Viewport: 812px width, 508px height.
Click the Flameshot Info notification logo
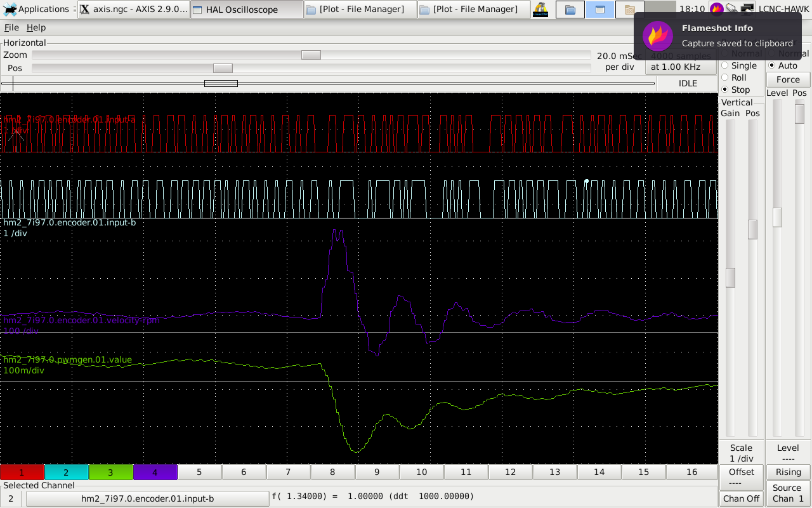point(658,36)
